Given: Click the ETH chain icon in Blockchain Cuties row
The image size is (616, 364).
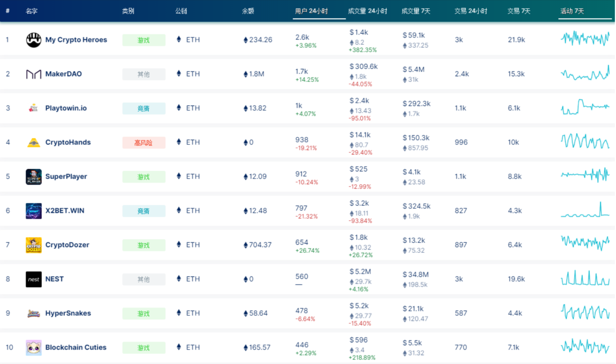Looking at the screenshot, I should [x=179, y=347].
